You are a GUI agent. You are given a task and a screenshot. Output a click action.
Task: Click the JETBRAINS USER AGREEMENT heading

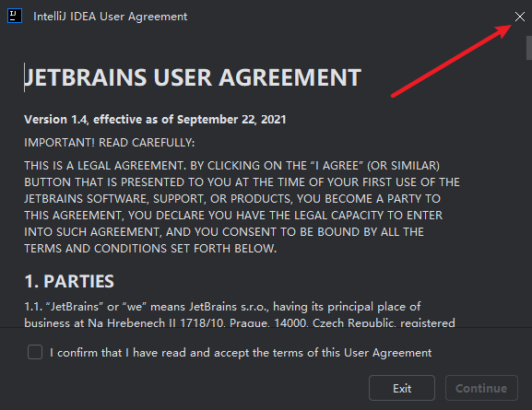pyautogui.click(x=193, y=77)
